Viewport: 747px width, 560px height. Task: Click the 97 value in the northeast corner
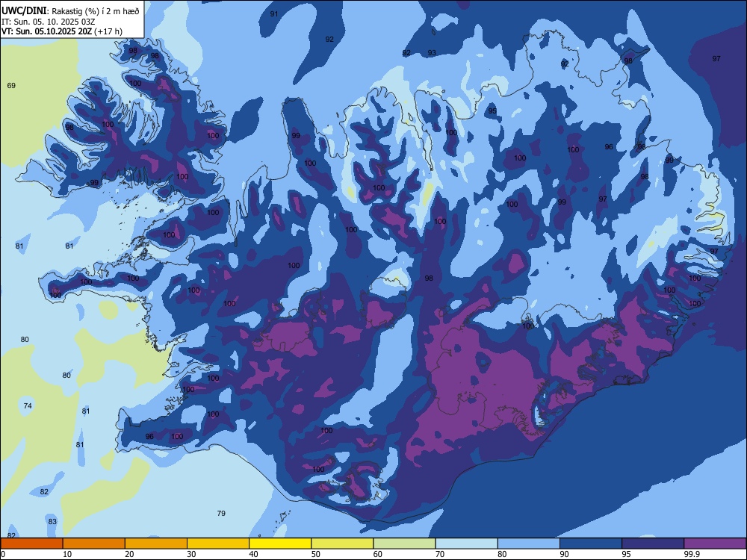point(716,58)
